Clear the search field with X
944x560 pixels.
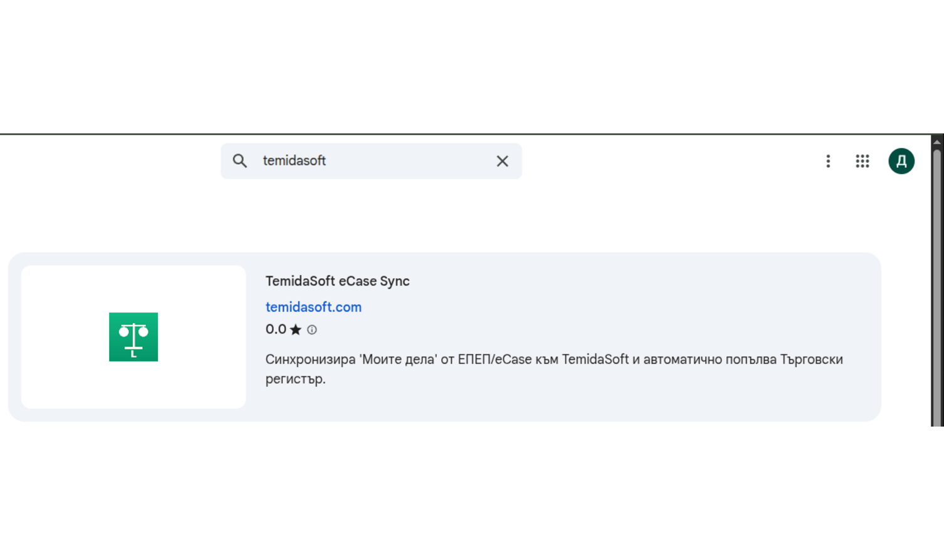tap(502, 161)
